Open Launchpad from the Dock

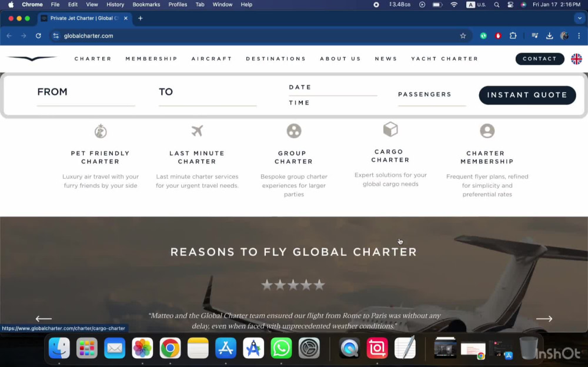(x=87, y=348)
